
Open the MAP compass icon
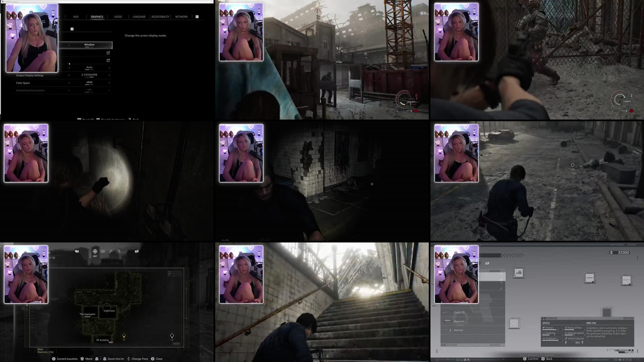tap(95, 252)
